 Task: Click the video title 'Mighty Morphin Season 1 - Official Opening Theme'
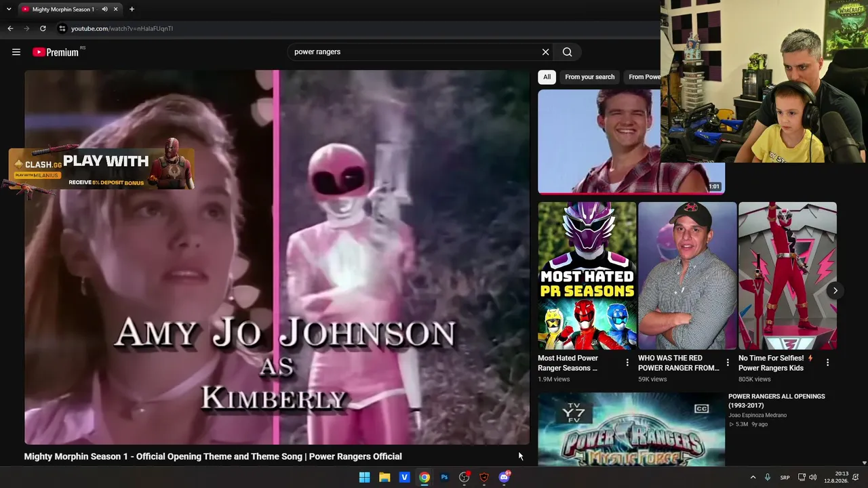[213, 457]
